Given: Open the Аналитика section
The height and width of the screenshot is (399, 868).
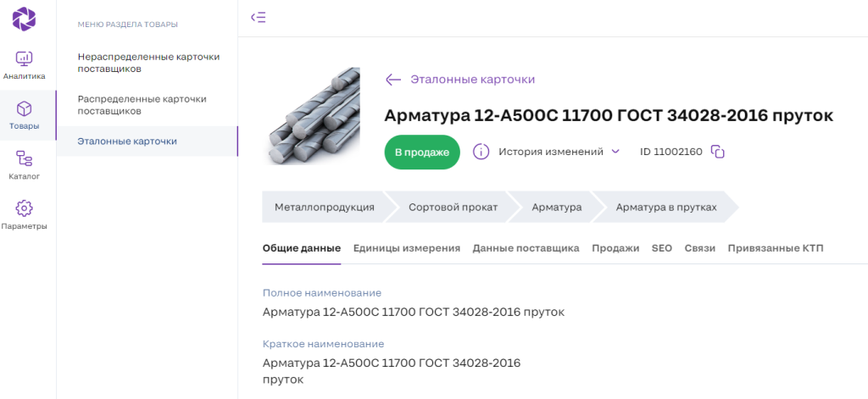Looking at the screenshot, I should (24, 64).
